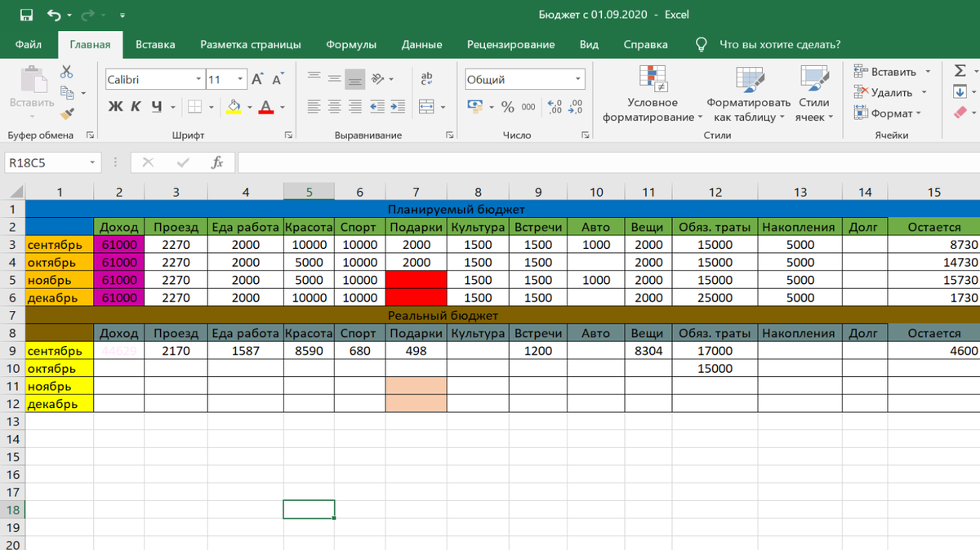Screen dimensions: 980x550
Task: Increase font size with large A icon
Action: click(x=257, y=79)
